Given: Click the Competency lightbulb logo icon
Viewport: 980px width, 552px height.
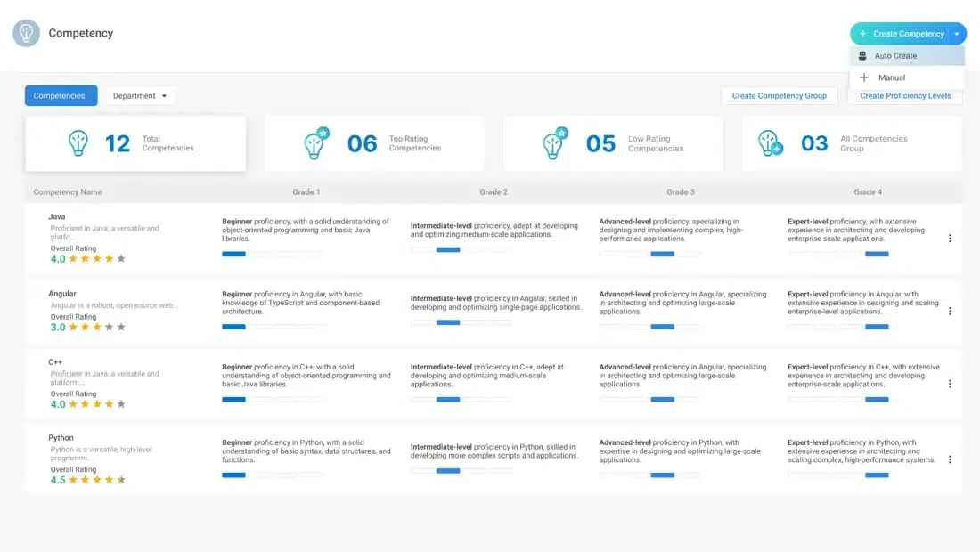Looking at the screenshot, I should tap(26, 33).
